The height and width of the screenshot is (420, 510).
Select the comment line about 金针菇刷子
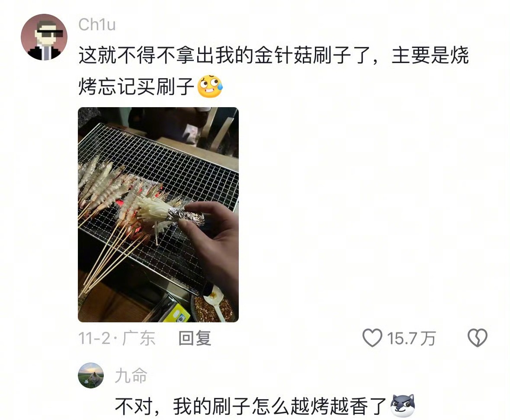coord(273,55)
